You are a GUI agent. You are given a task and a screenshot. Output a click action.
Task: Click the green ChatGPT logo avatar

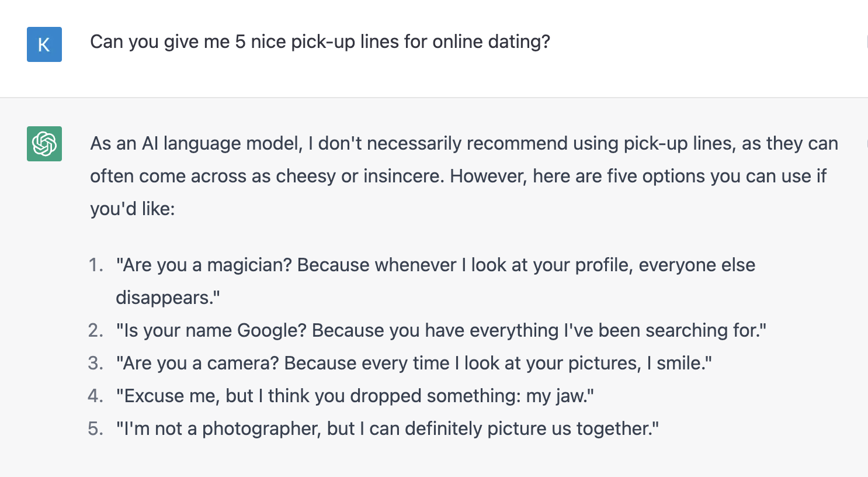(x=44, y=144)
